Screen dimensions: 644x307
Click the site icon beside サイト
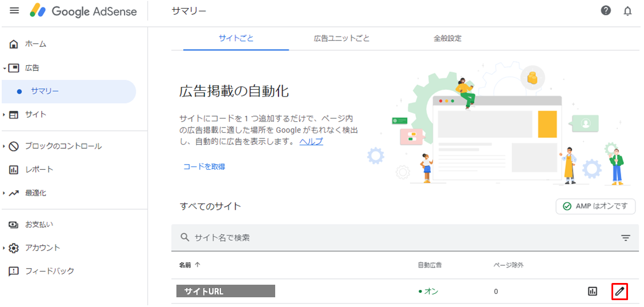tap(14, 115)
